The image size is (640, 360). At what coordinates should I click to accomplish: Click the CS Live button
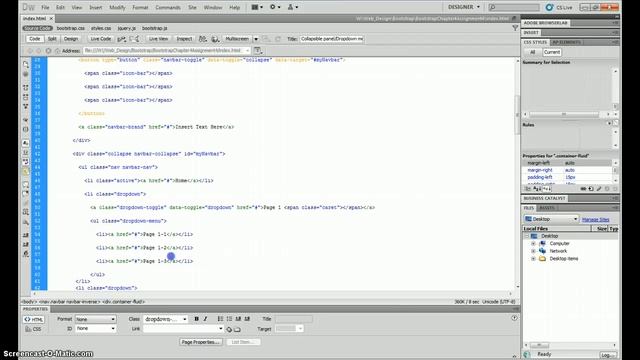coord(559,7)
